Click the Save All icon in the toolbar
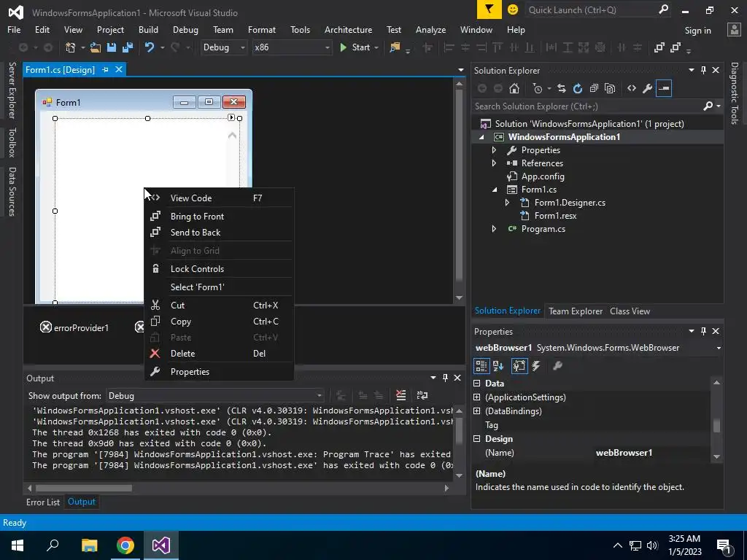Image resolution: width=747 pixels, height=560 pixels. (128, 47)
